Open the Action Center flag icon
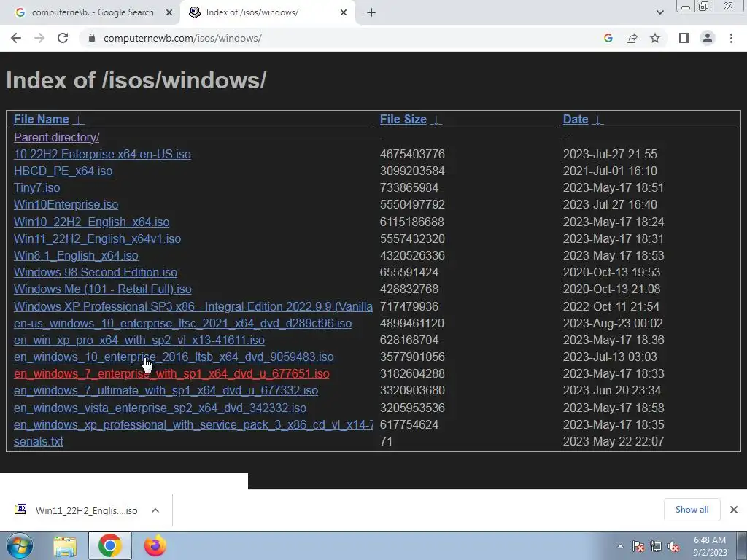747x560 pixels. pyautogui.click(x=638, y=546)
